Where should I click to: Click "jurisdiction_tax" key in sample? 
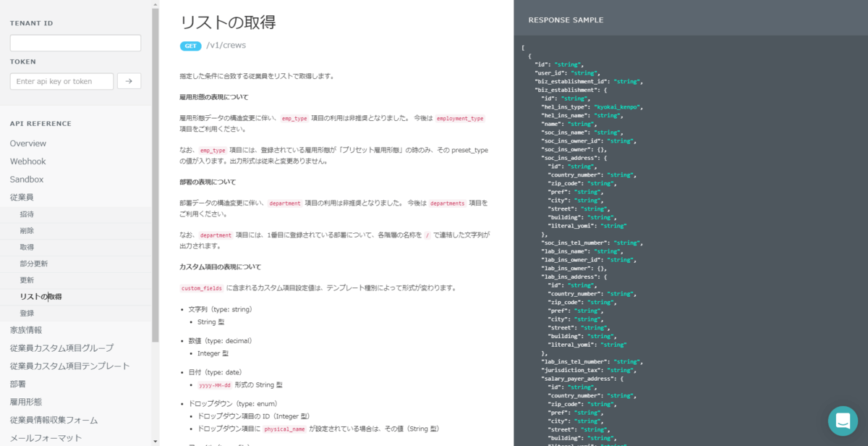coord(572,370)
